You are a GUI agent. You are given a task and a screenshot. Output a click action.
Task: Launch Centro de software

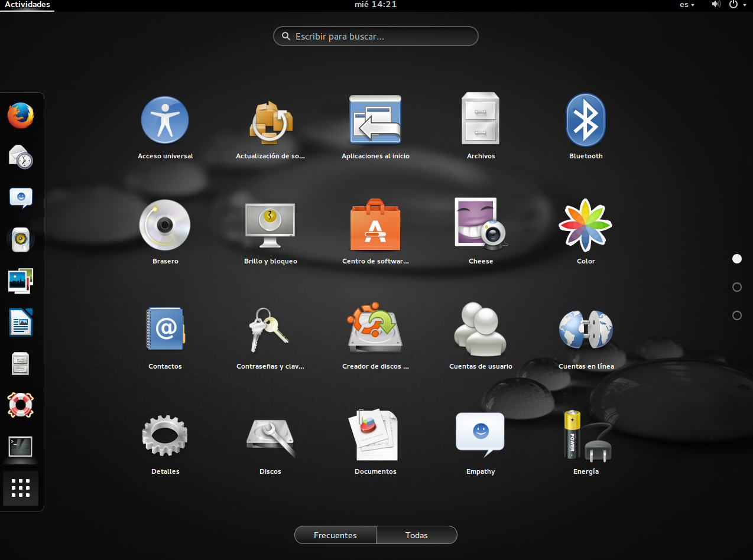click(x=375, y=224)
